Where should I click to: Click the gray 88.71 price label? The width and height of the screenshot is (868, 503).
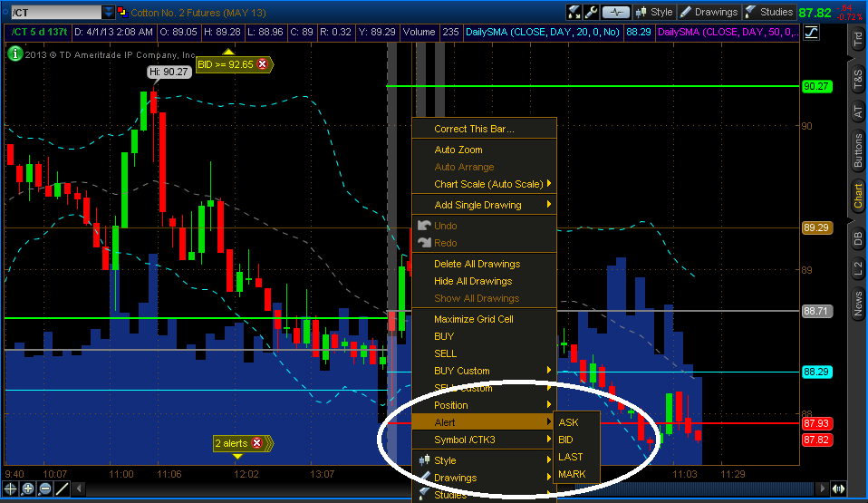click(x=816, y=311)
